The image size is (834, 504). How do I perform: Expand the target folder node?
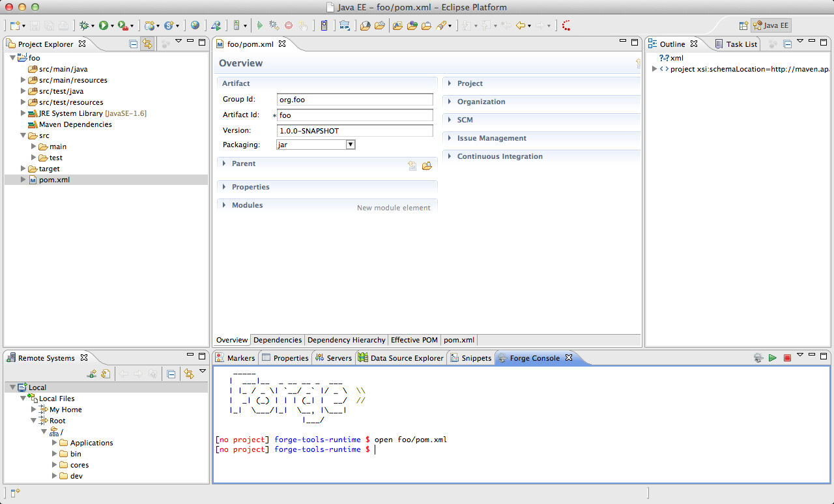(23, 169)
